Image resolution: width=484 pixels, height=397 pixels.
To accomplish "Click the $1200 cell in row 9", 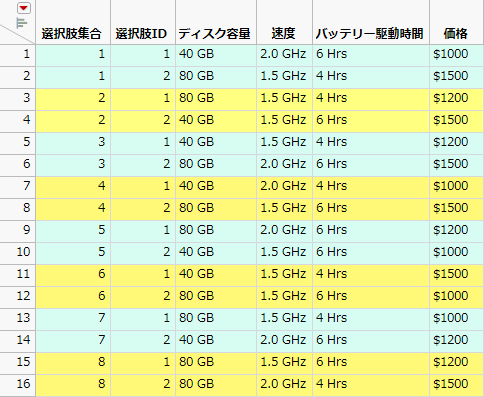I will tap(457, 230).
